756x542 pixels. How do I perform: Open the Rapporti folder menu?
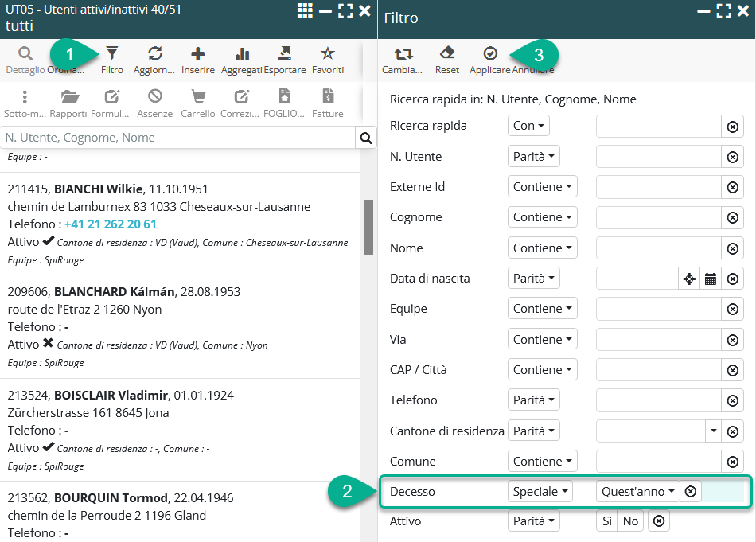pyautogui.click(x=69, y=97)
